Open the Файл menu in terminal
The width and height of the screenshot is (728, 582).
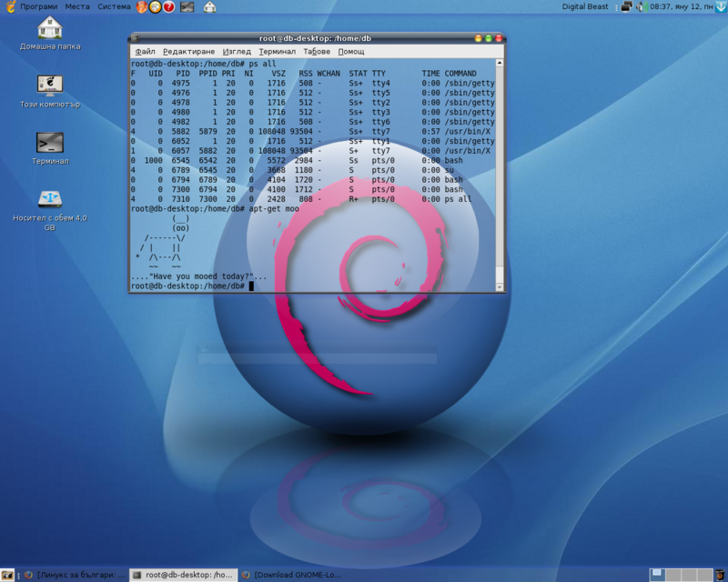coord(145,52)
